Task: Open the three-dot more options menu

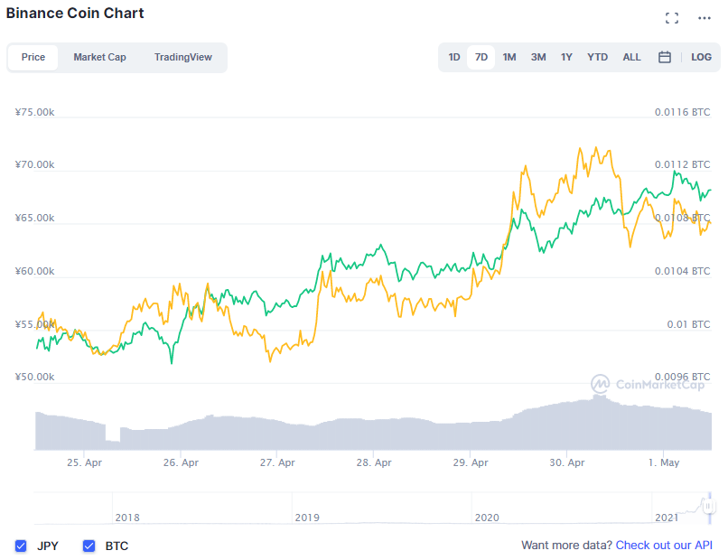Action: pyautogui.click(x=705, y=18)
